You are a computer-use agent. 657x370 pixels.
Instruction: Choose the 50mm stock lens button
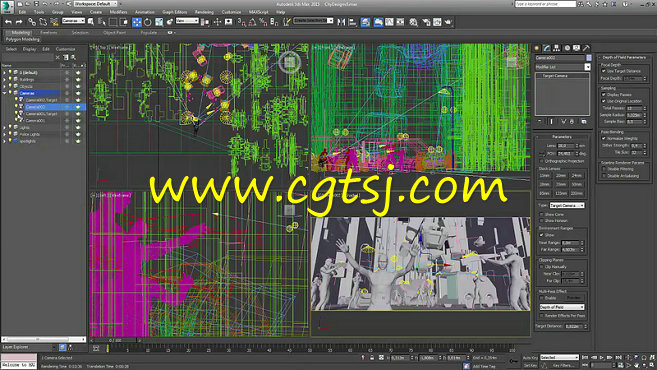pos(577,184)
